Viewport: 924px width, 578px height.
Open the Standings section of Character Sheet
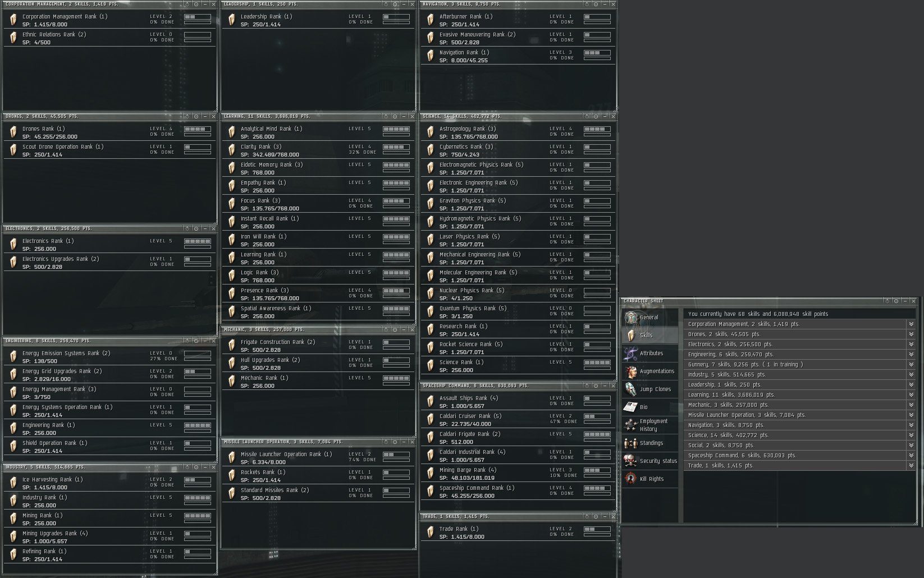click(x=650, y=443)
